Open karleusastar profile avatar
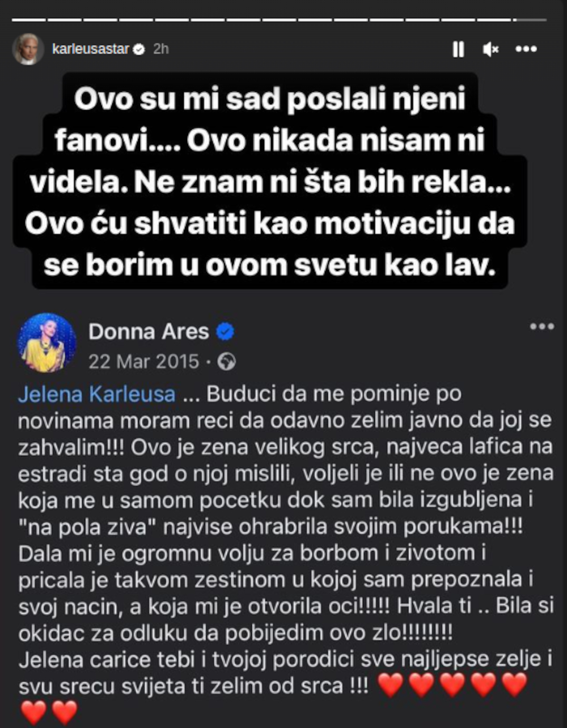This screenshot has width=567, height=728. [x=28, y=49]
